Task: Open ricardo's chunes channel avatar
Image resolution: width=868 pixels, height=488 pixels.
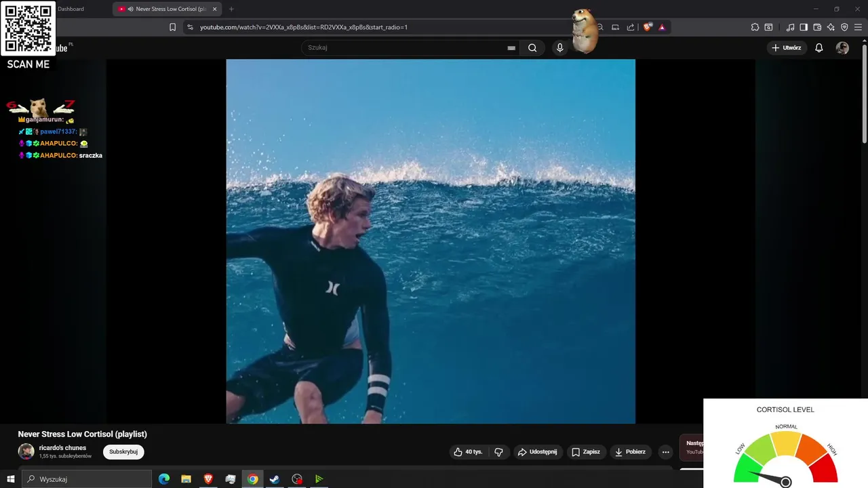Action: pos(26,451)
